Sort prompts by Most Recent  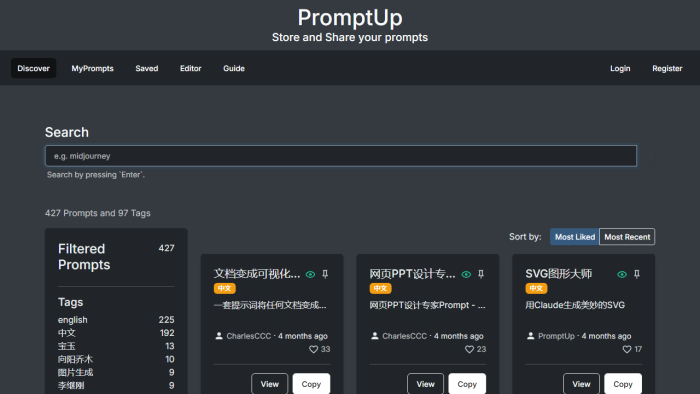pyautogui.click(x=627, y=237)
